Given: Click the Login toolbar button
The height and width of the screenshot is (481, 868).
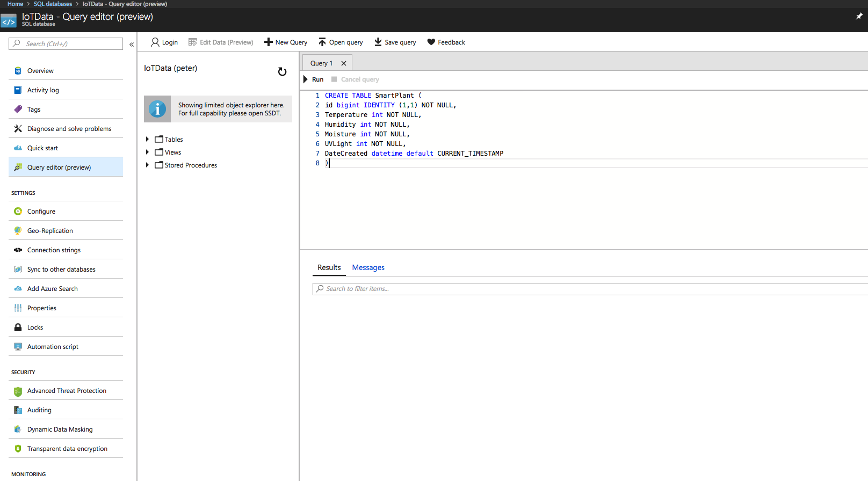Looking at the screenshot, I should tap(164, 42).
